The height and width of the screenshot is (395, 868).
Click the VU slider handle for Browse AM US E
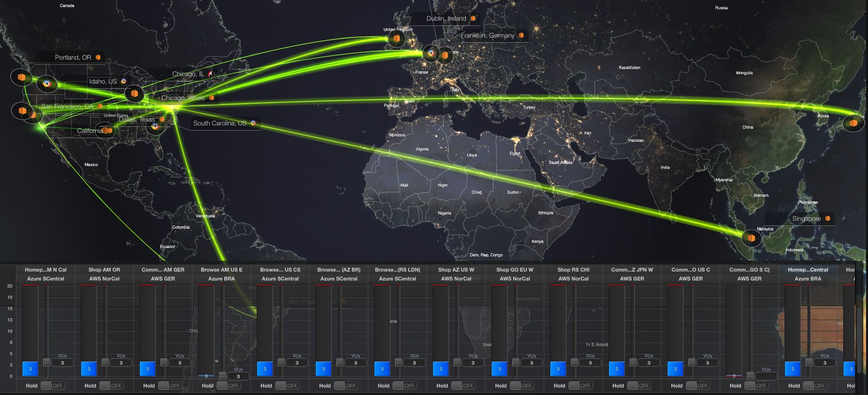point(222,376)
